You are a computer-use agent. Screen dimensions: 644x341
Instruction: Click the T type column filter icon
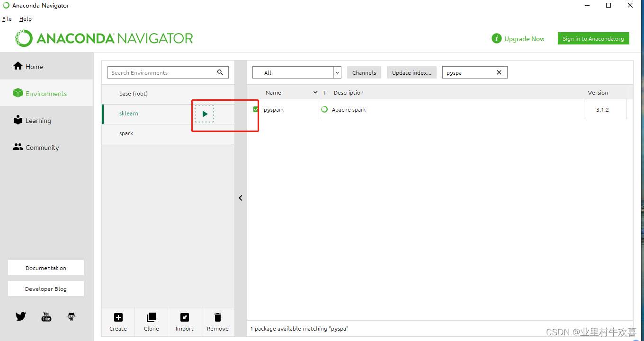coord(324,93)
